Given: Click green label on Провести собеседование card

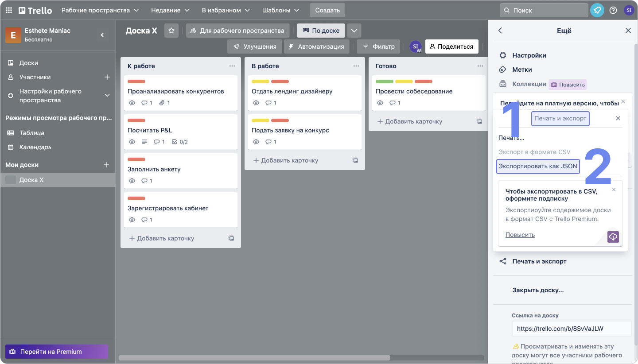Looking at the screenshot, I should pos(385,81).
